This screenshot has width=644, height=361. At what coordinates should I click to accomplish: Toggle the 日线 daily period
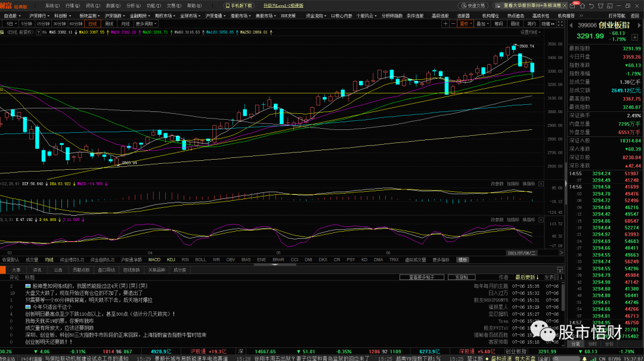(x=93, y=24)
